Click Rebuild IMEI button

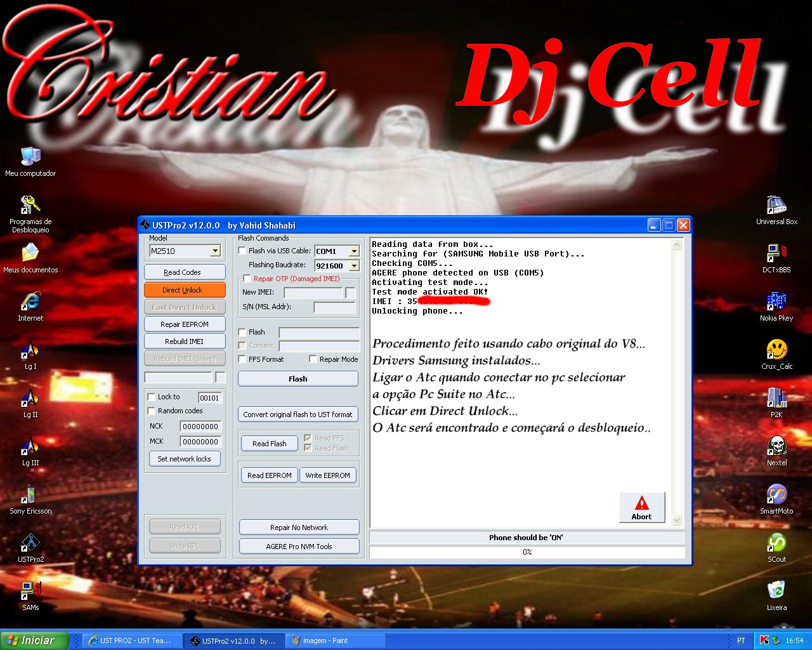coord(185,342)
